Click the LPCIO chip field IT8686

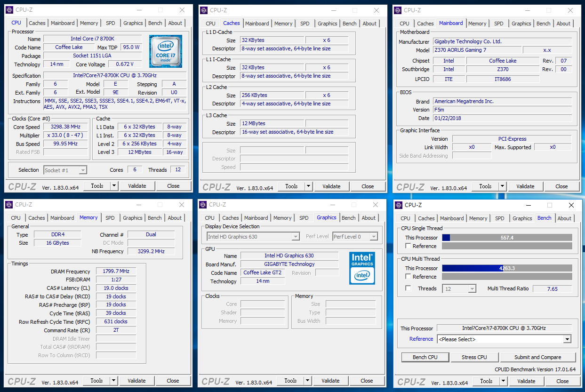pyautogui.click(x=503, y=79)
